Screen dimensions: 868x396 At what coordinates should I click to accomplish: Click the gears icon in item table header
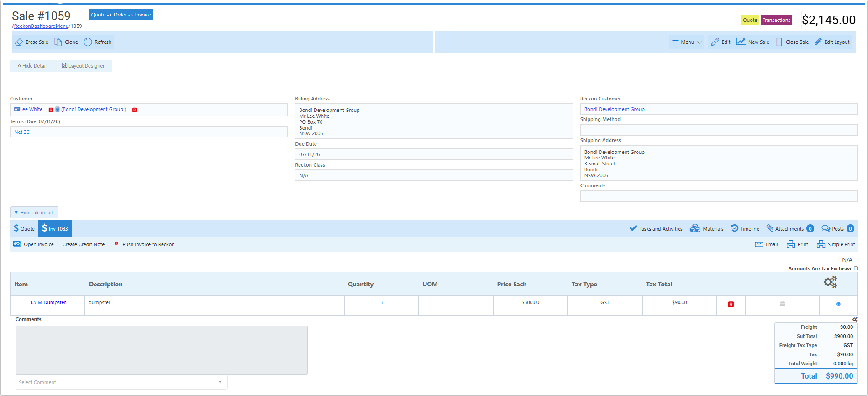(x=830, y=282)
